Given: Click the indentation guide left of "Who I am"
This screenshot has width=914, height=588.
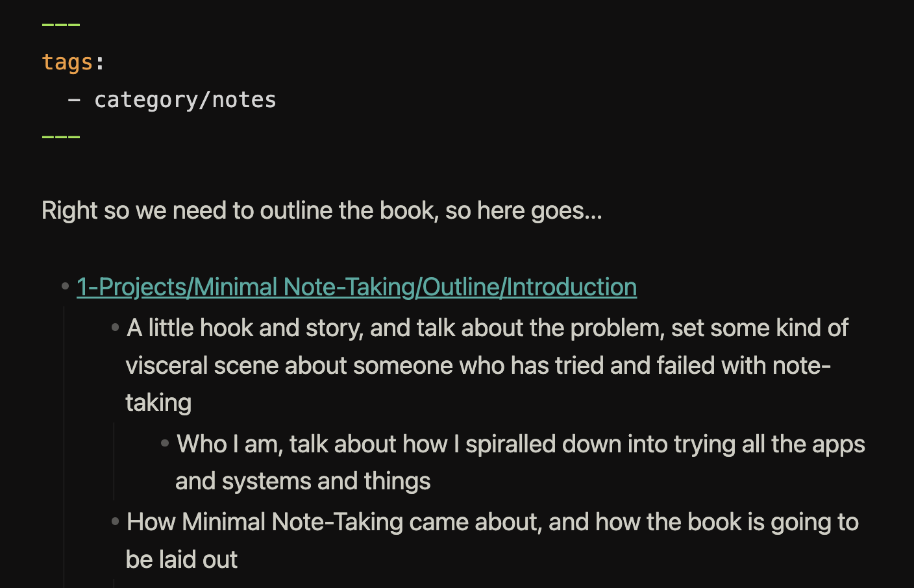Looking at the screenshot, I should point(114,461).
